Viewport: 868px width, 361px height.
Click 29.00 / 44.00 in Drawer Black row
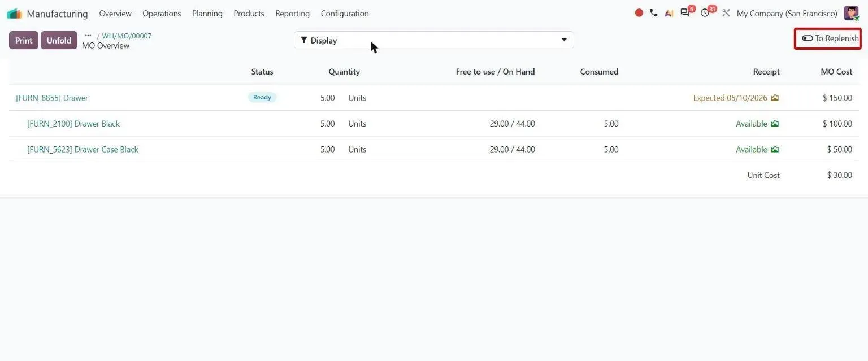[513, 124]
